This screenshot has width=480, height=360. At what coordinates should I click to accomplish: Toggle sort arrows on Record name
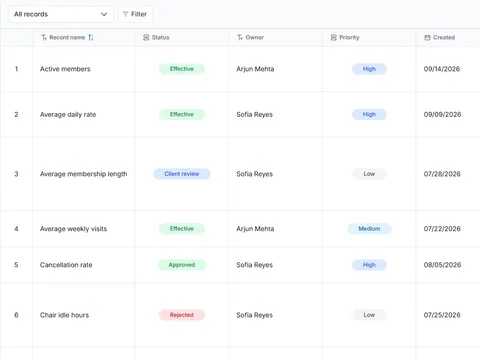[91, 38]
